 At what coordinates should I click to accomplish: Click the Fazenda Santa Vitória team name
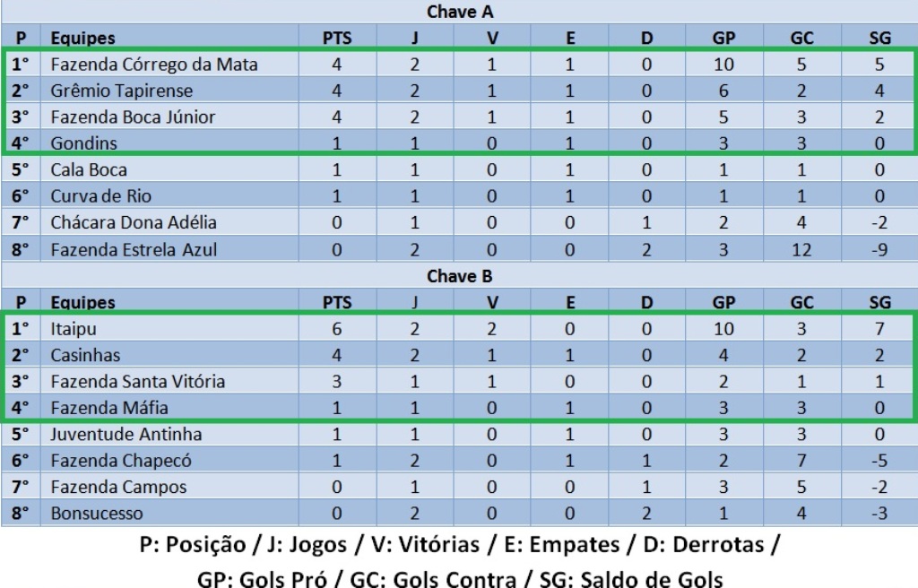pyautogui.click(x=137, y=381)
